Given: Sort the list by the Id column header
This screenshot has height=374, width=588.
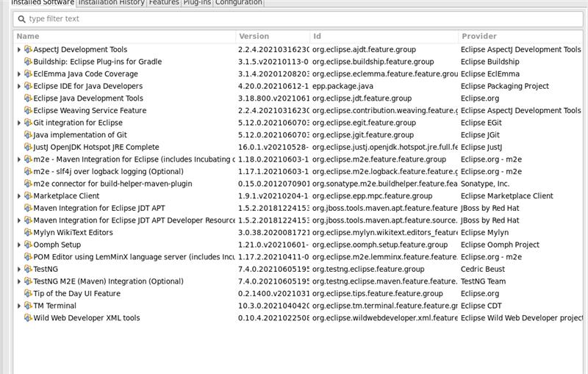Looking at the screenshot, I should (x=384, y=36).
